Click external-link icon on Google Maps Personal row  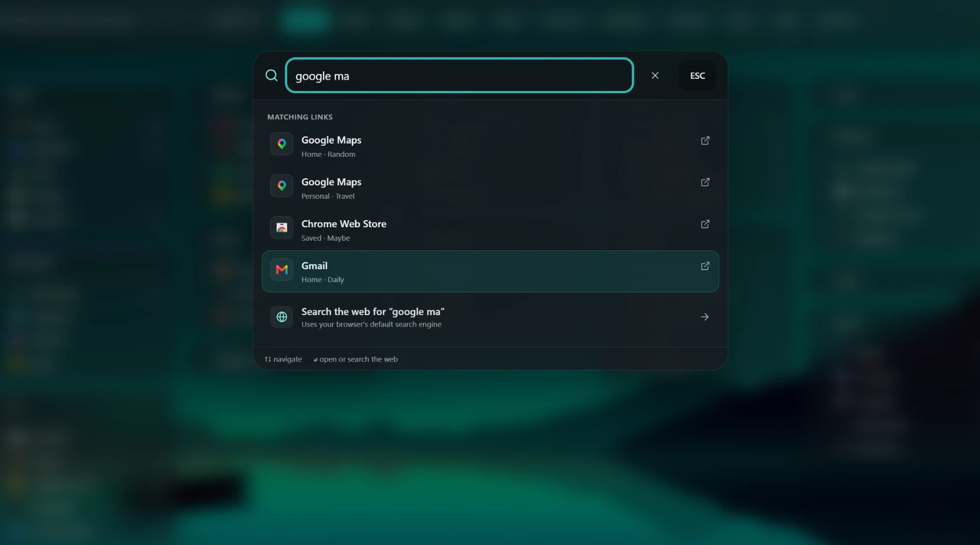(705, 182)
